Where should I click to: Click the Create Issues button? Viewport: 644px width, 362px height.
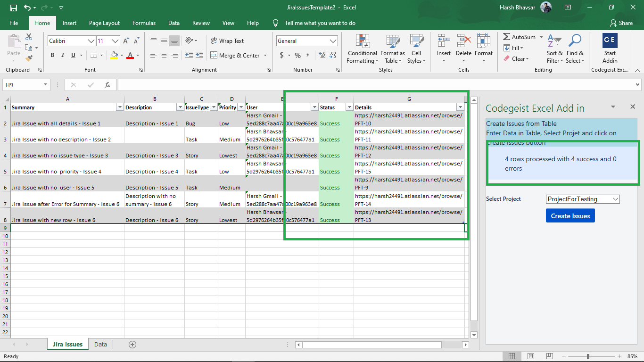coord(570,216)
